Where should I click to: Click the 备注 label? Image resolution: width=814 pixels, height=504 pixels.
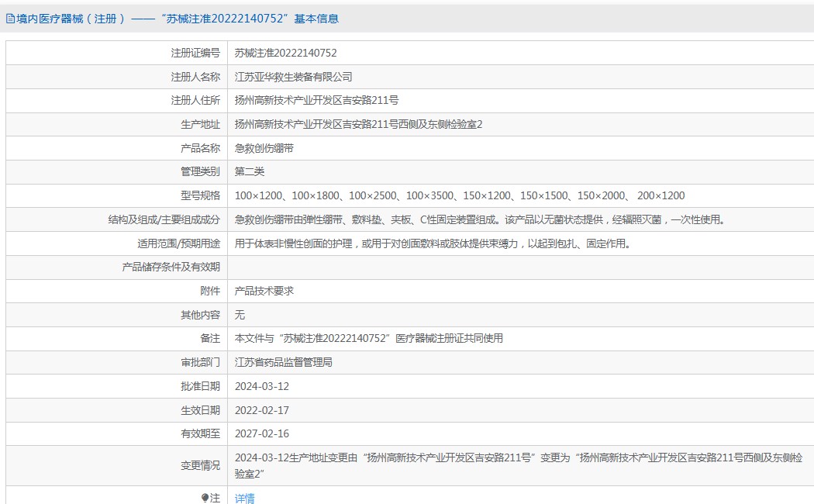[210, 338]
